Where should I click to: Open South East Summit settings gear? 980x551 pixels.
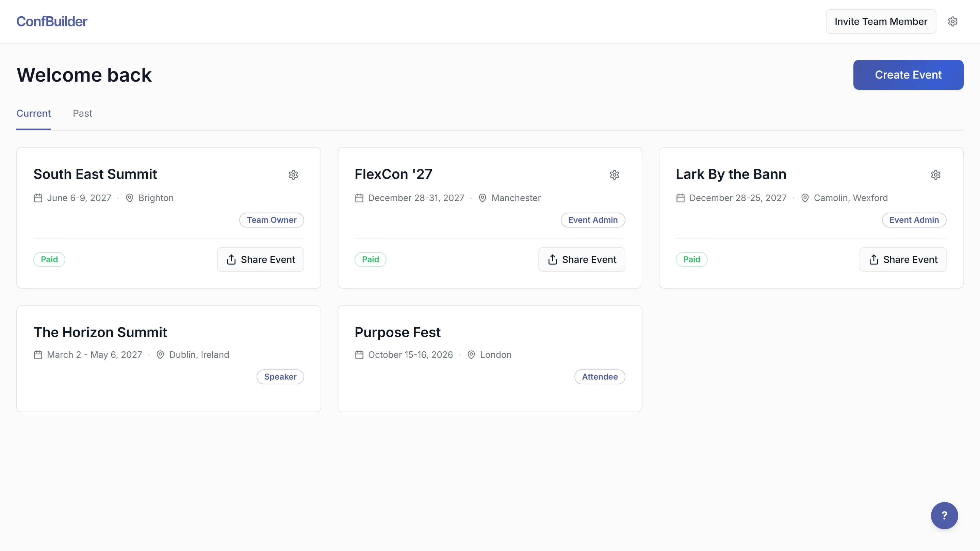(293, 174)
